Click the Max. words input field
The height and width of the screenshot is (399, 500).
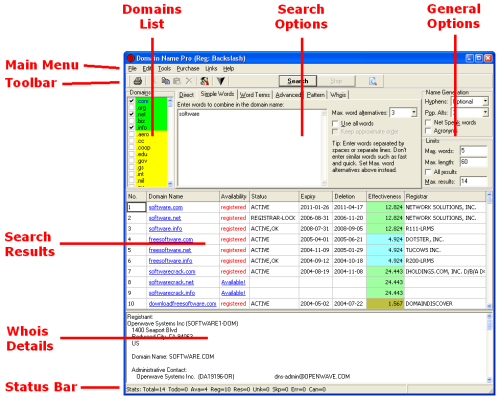point(474,151)
